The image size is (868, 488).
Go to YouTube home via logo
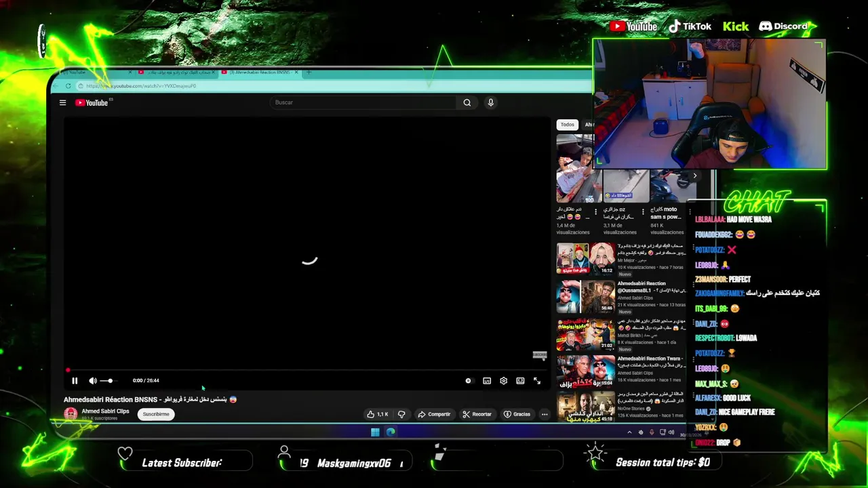click(x=92, y=102)
